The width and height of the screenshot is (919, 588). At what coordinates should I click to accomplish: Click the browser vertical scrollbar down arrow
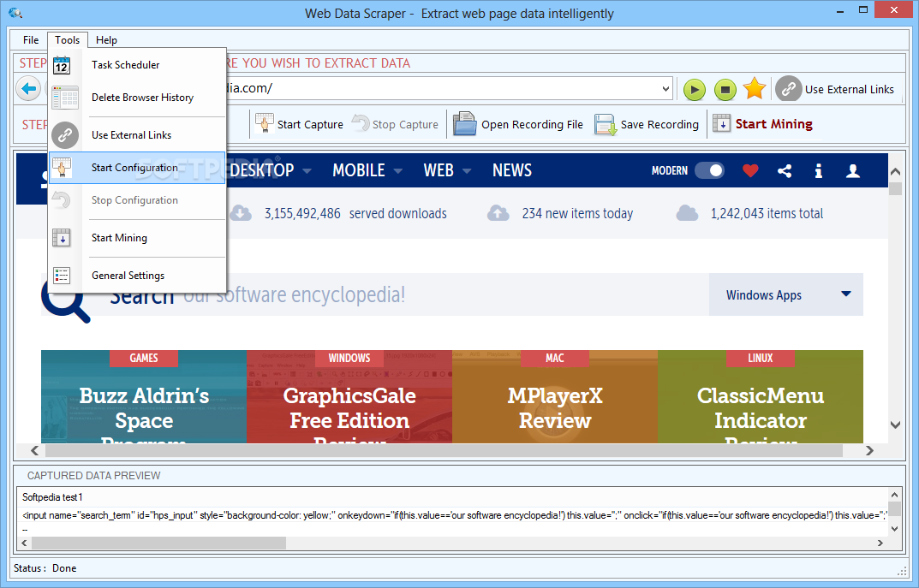(x=895, y=425)
